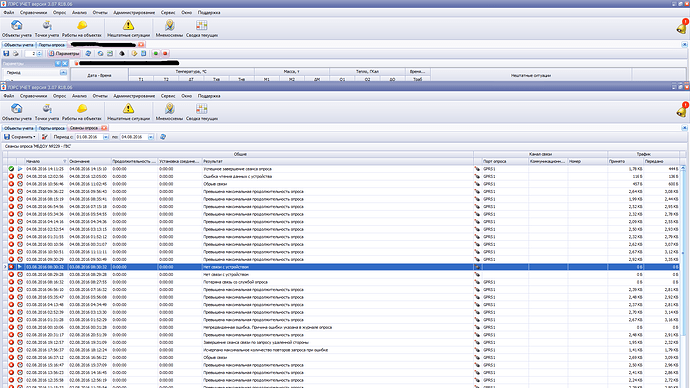Toggle the green start indicator button

coord(155,54)
